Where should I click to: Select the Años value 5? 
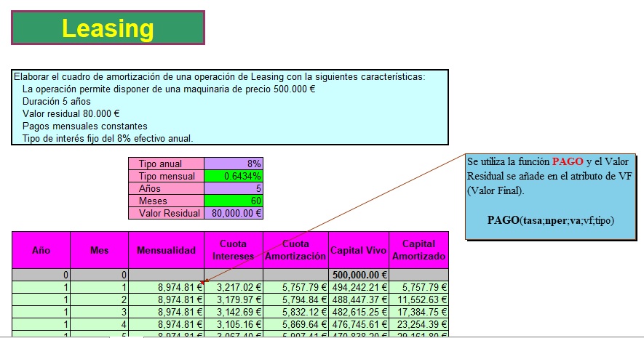(x=234, y=188)
